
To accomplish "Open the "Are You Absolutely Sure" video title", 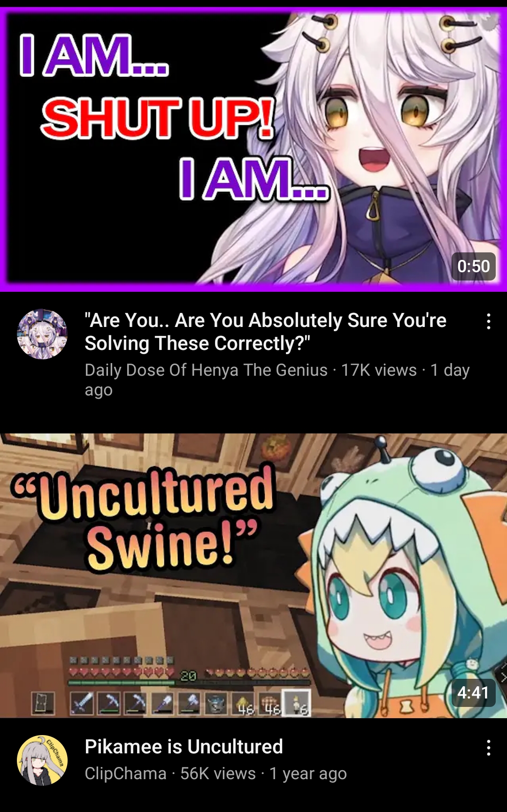I will [266, 332].
